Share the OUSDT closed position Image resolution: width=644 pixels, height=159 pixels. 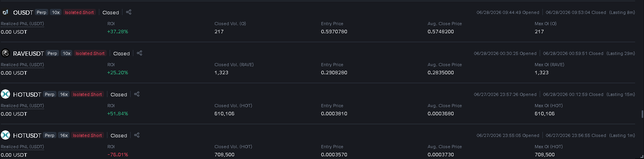click(129, 12)
